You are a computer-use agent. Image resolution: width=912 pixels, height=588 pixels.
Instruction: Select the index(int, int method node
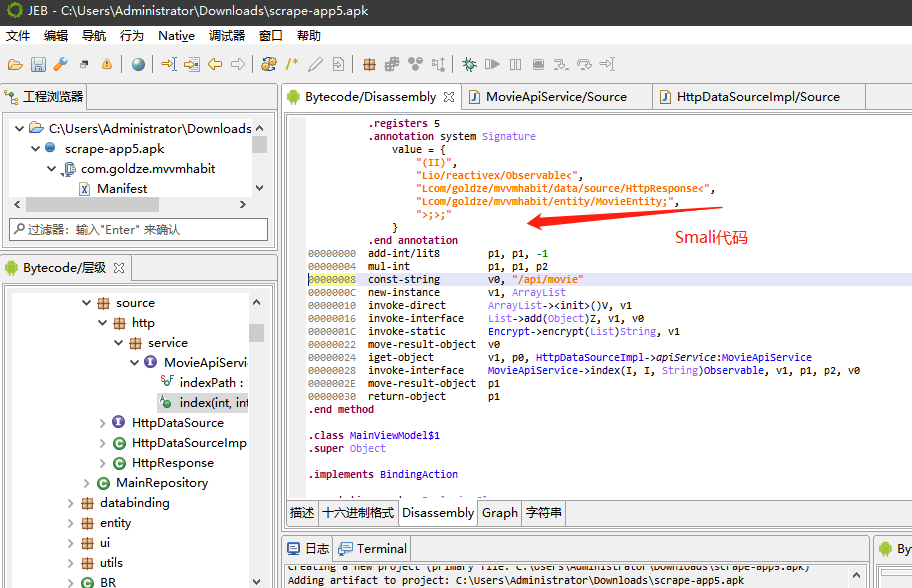point(204,402)
